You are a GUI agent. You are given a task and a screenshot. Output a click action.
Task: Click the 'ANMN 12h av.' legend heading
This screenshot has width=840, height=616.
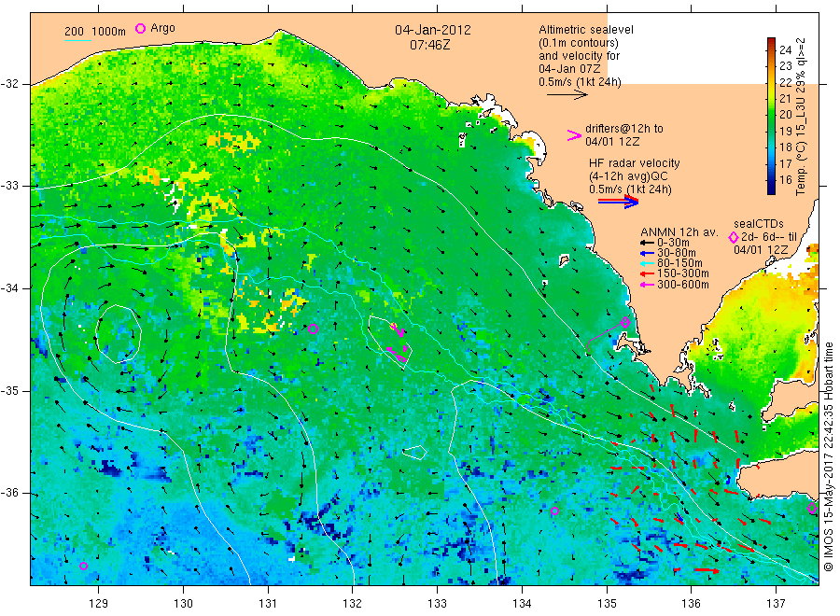pyautogui.click(x=679, y=232)
